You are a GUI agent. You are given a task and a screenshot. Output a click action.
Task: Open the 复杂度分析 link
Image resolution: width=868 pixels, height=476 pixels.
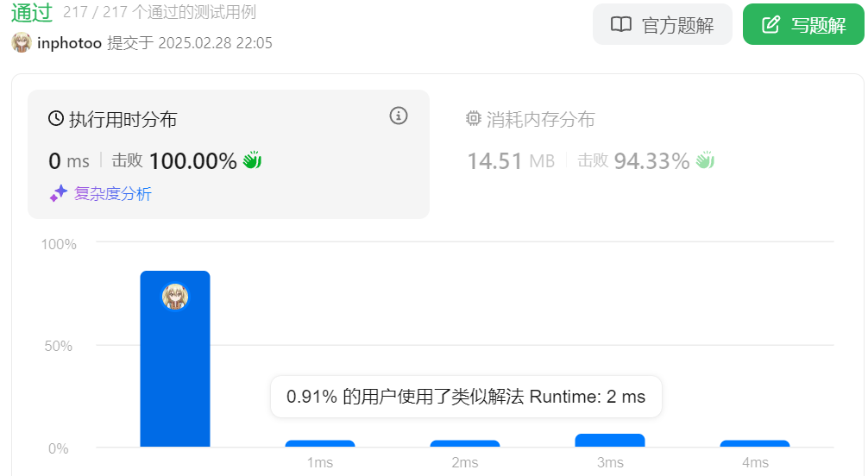pyautogui.click(x=112, y=194)
